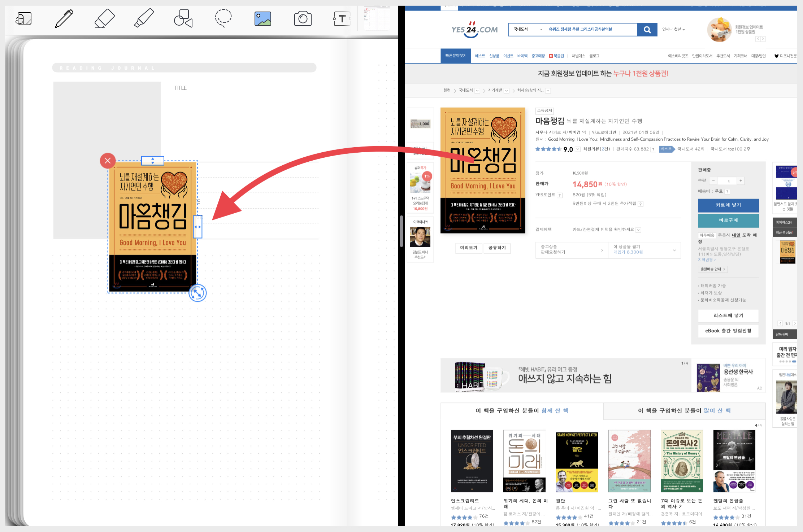Open the 빠른분야찾기 menu

point(456,56)
